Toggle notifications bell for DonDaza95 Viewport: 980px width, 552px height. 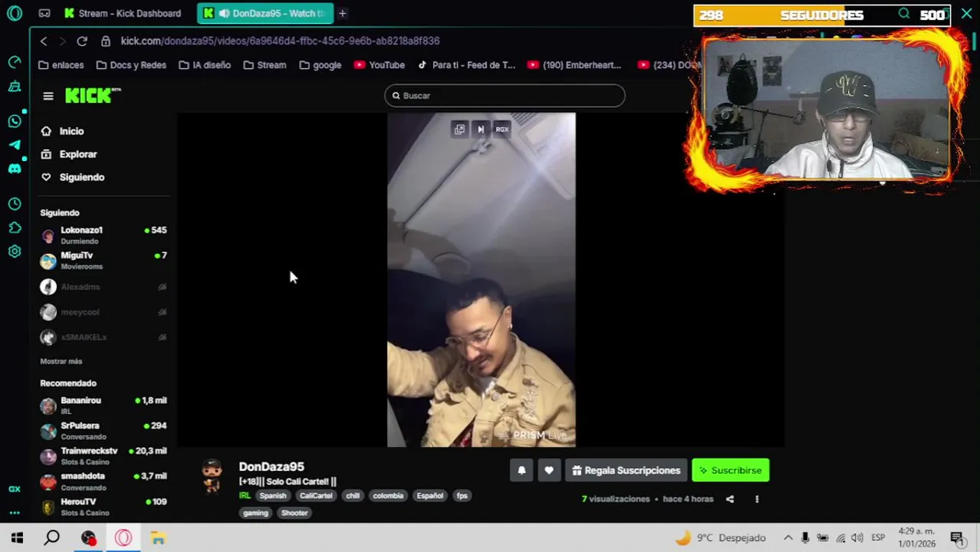pyautogui.click(x=521, y=470)
